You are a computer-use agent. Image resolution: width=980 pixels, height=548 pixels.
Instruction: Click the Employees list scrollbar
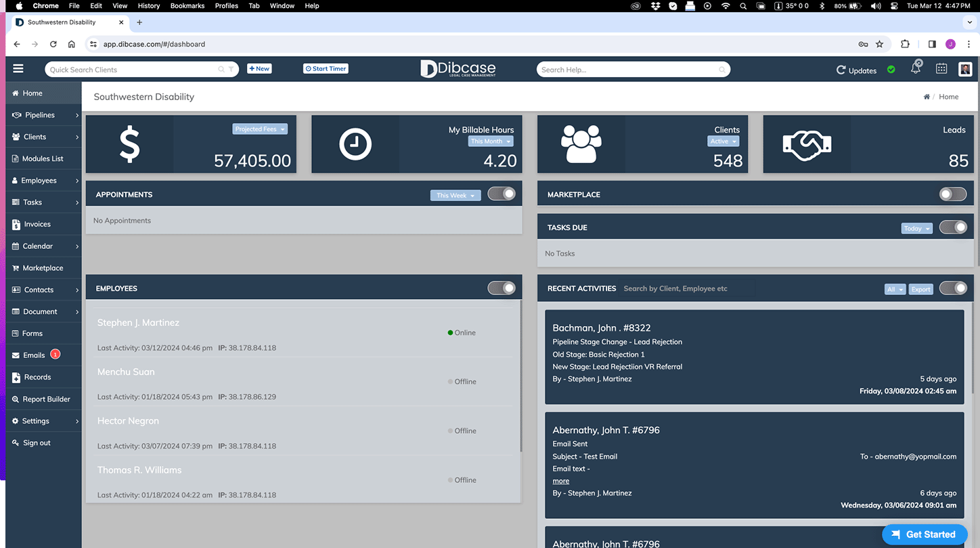point(520,376)
